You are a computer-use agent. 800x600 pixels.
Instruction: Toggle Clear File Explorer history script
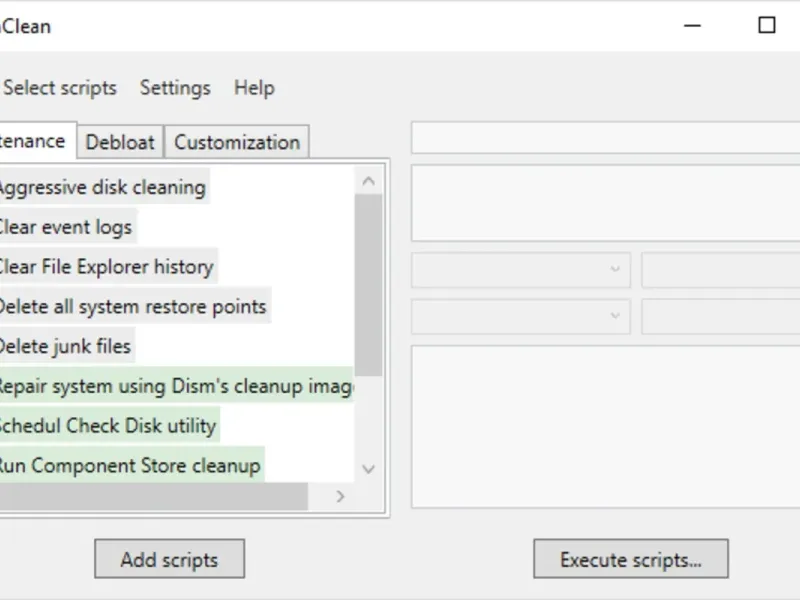105,267
